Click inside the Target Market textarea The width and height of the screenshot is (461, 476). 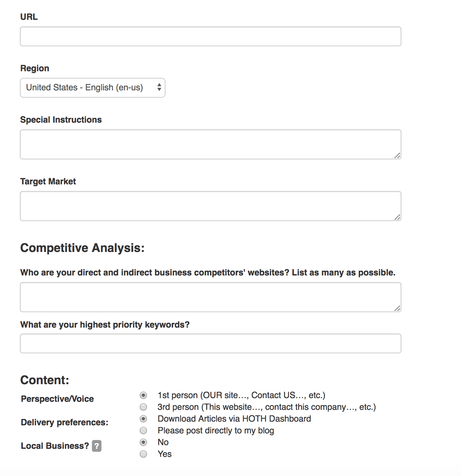[211, 206]
